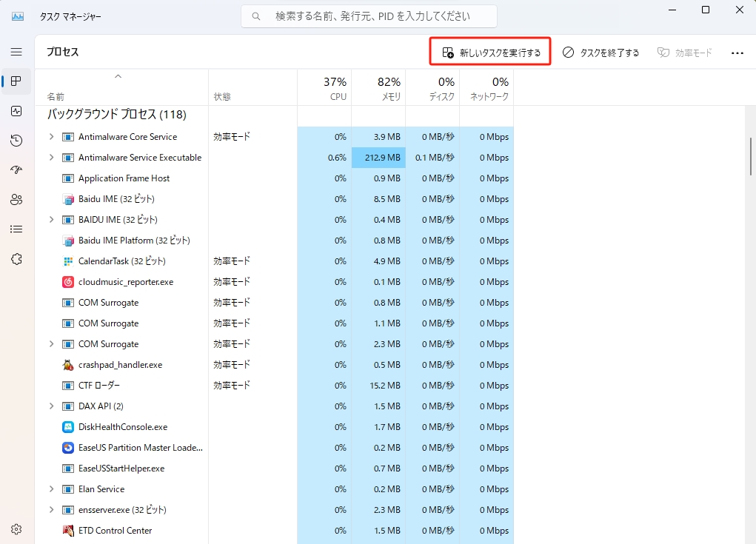Expand the Elan Service process row

tap(51, 489)
